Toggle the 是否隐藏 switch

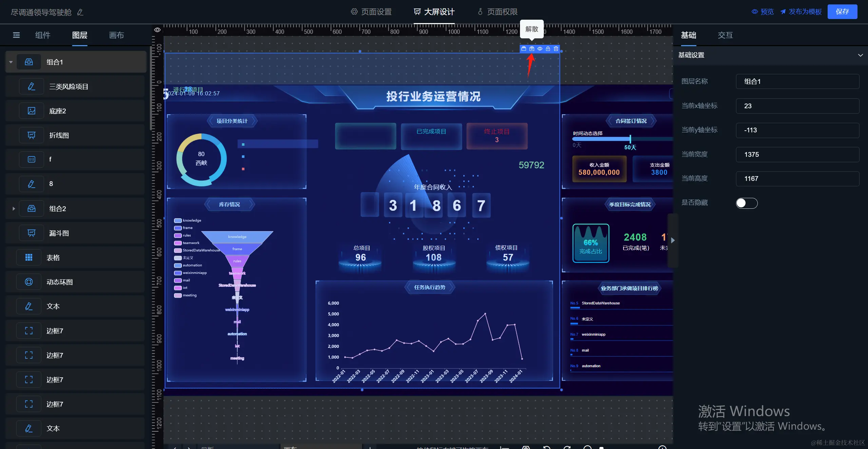(746, 203)
